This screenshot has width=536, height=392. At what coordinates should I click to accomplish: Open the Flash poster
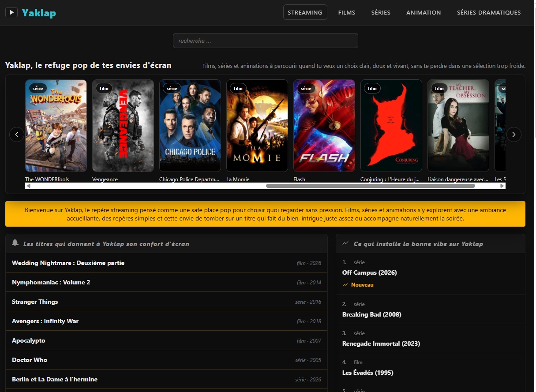tap(324, 126)
